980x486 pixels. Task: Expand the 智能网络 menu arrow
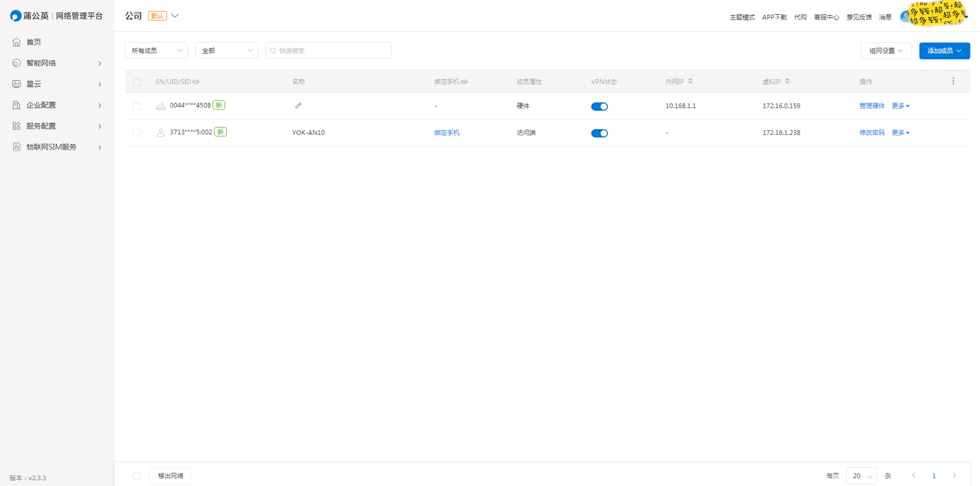pos(100,64)
